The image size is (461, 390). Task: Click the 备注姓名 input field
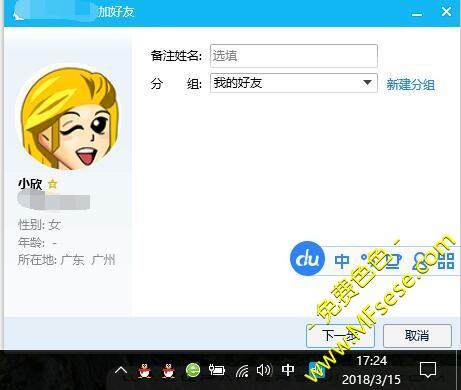pos(294,56)
